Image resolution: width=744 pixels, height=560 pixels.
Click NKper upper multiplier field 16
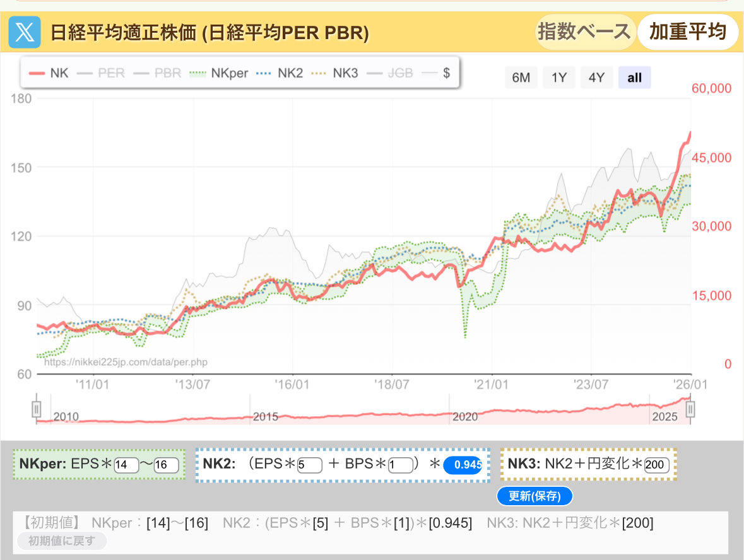[x=166, y=465]
